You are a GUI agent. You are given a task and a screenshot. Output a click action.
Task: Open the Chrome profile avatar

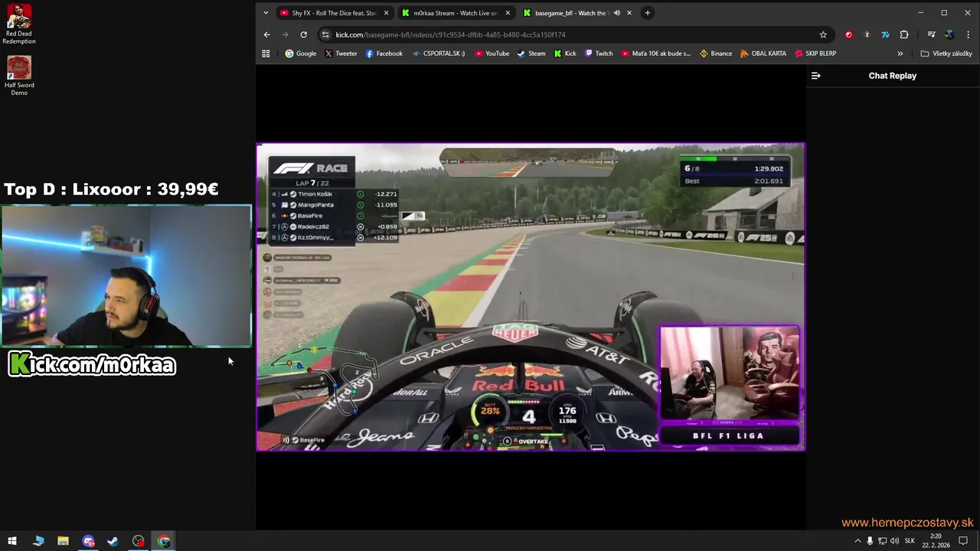pos(949,34)
